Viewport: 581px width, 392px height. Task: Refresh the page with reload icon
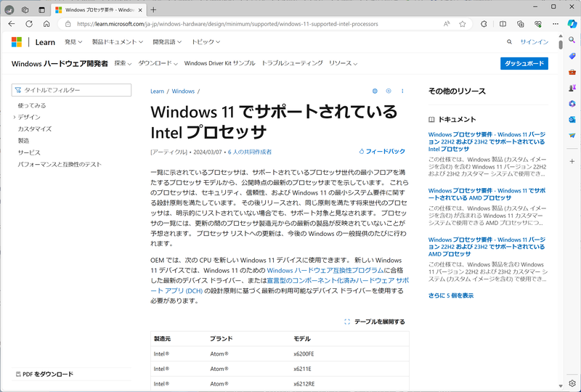(29, 24)
